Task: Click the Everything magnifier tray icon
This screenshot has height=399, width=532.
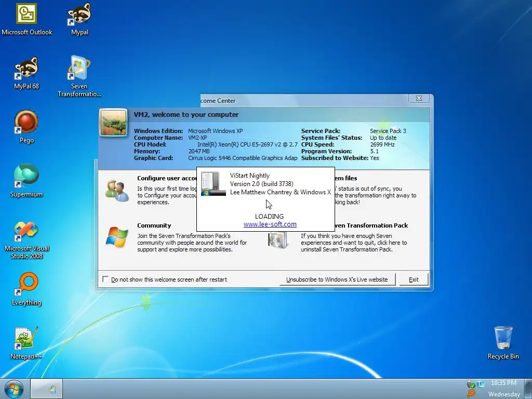Action: point(471,394)
